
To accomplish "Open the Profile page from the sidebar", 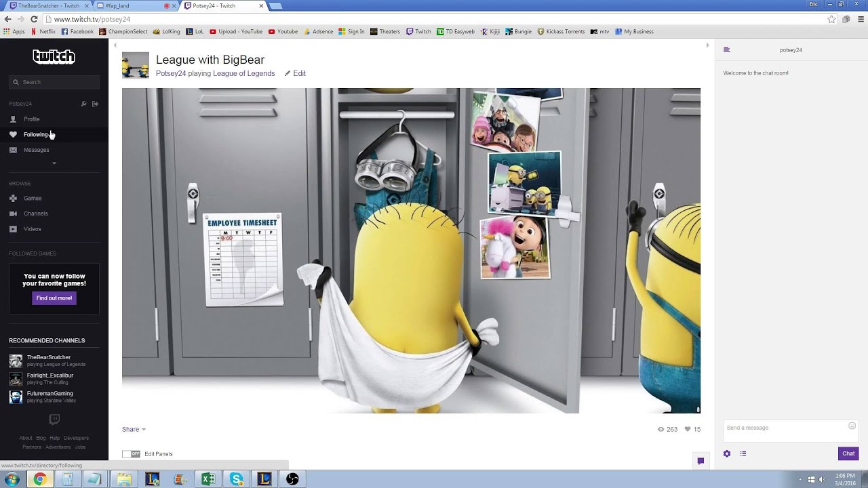I will (x=32, y=119).
